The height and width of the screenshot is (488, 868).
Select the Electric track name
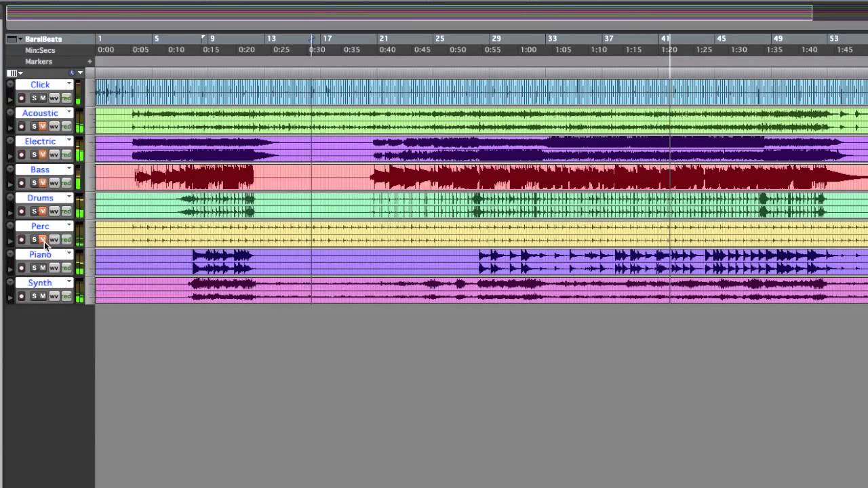(x=40, y=141)
